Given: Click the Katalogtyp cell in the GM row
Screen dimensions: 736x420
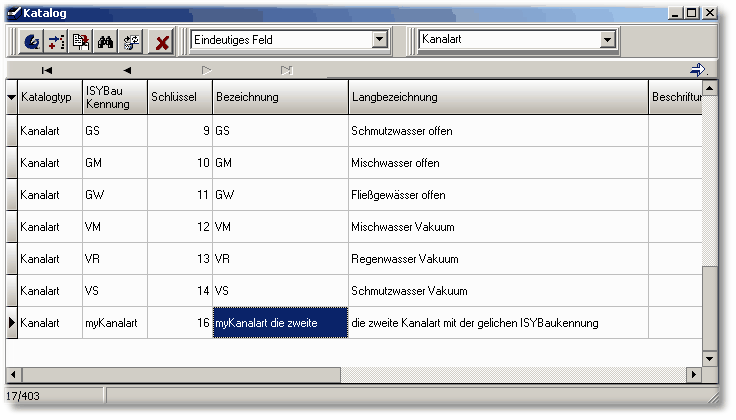Looking at the screenshot, I should coord(50,163).
